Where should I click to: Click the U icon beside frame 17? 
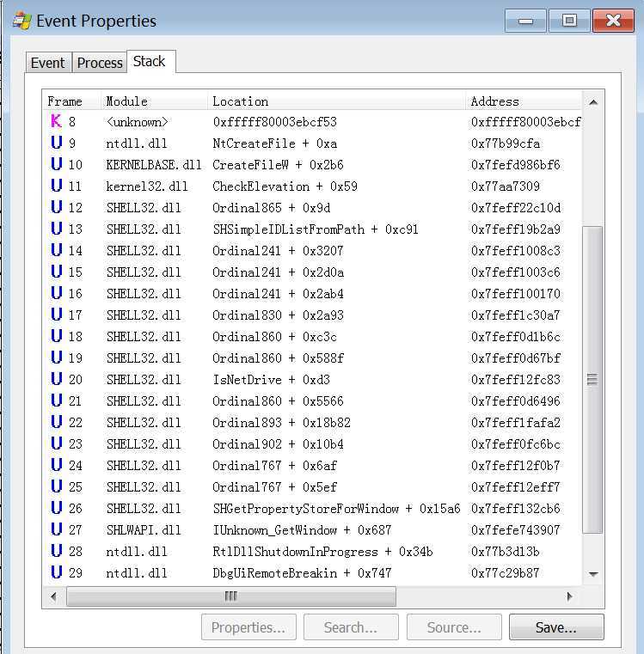[x=57, y=315]
